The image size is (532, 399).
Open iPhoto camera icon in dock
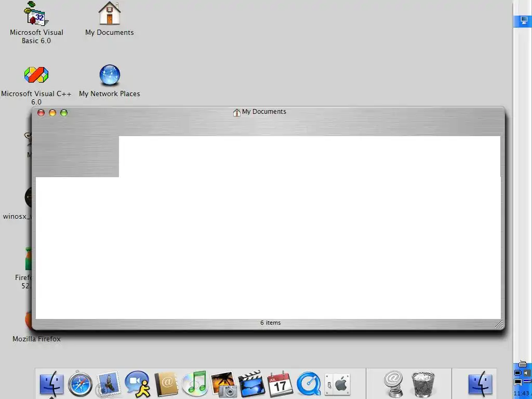223,384
